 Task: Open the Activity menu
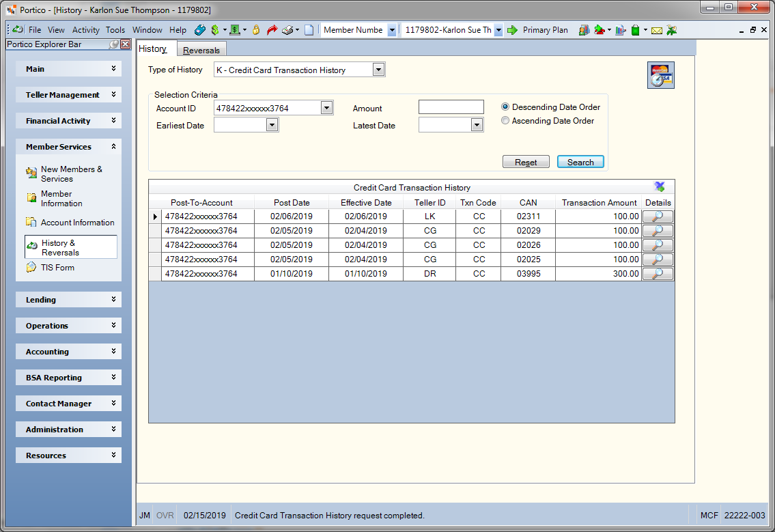coord(85,30)
